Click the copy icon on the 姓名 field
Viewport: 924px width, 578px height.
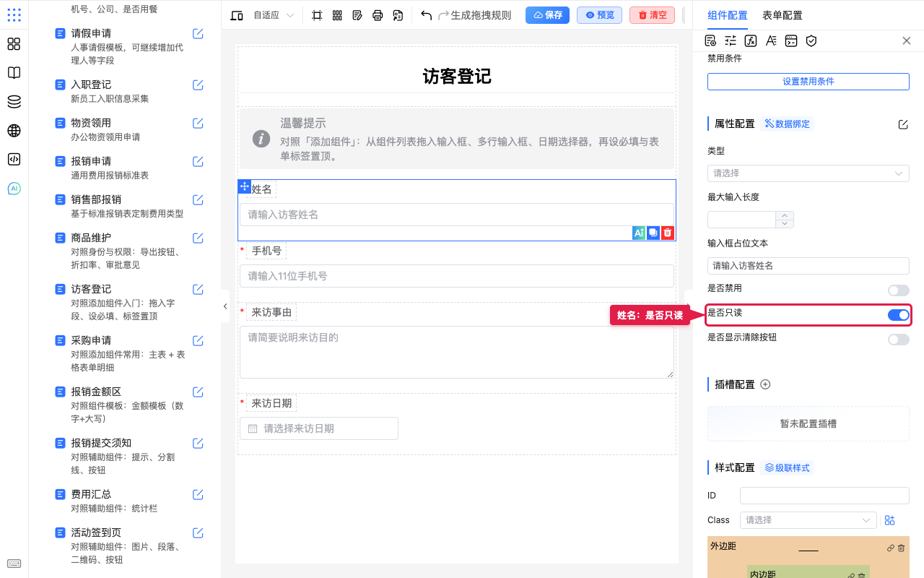tap(653, 233)
